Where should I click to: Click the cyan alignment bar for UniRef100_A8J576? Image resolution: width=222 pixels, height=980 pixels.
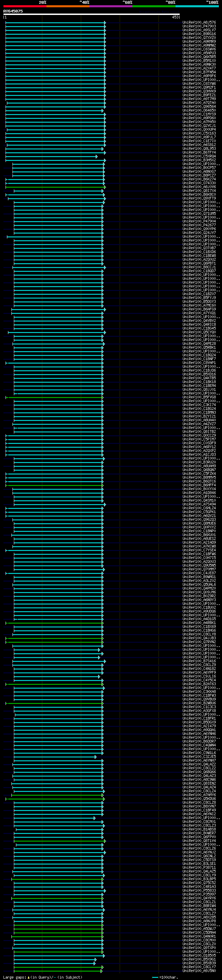click(x=55, y=23)
